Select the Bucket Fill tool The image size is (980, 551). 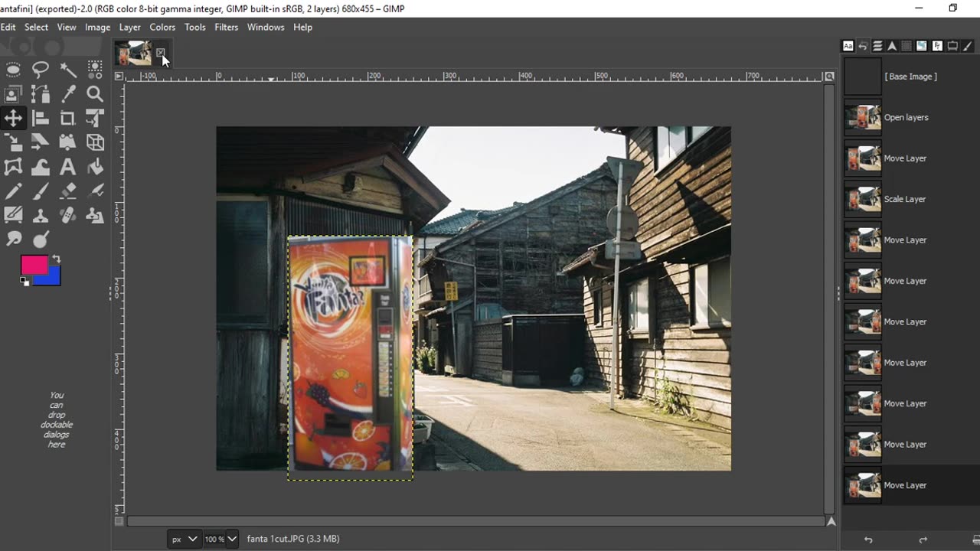coord(95,167)
